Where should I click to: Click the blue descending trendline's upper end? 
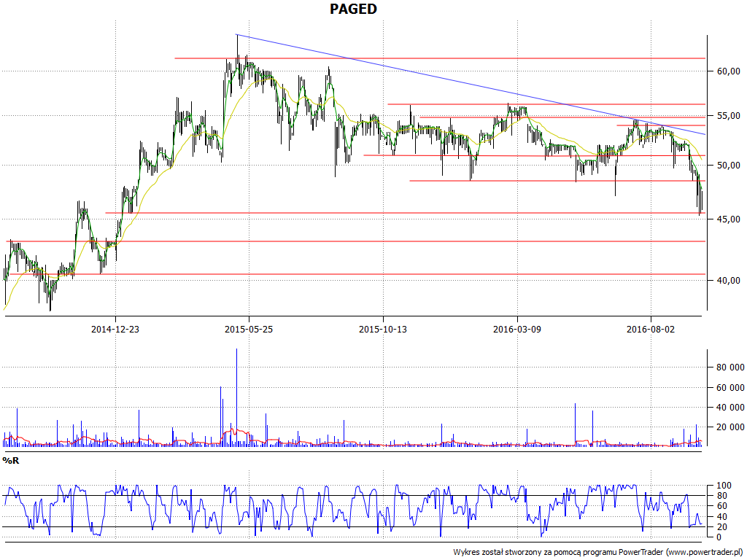tap(237, 35)
